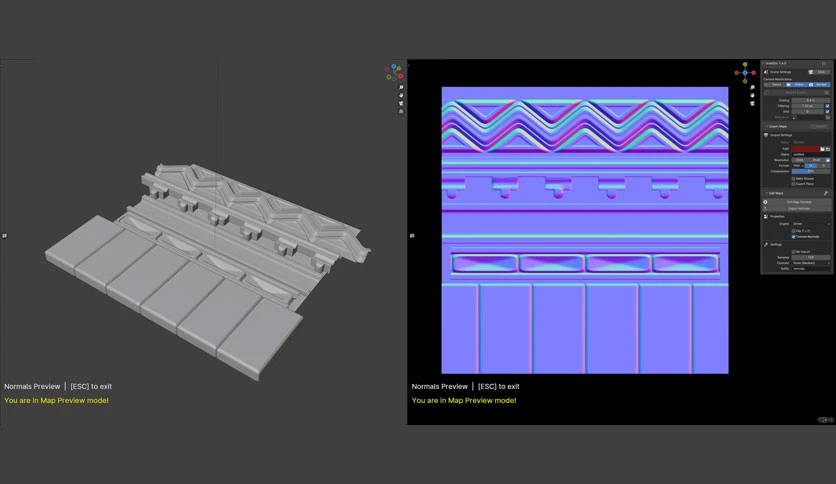Uncheck the Filtering checkbox
This screenshot has width=836, height=484.
coord(827,106)
